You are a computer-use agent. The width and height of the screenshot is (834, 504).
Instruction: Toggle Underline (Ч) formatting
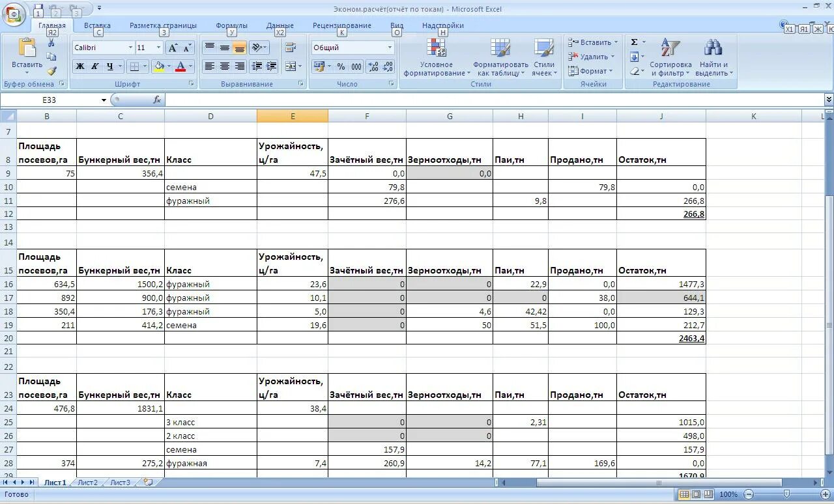point(109,66)
